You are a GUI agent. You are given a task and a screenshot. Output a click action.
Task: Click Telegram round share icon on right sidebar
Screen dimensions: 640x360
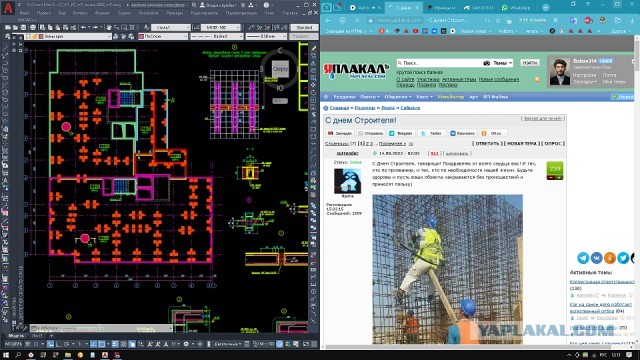click(x=583, y=258)
